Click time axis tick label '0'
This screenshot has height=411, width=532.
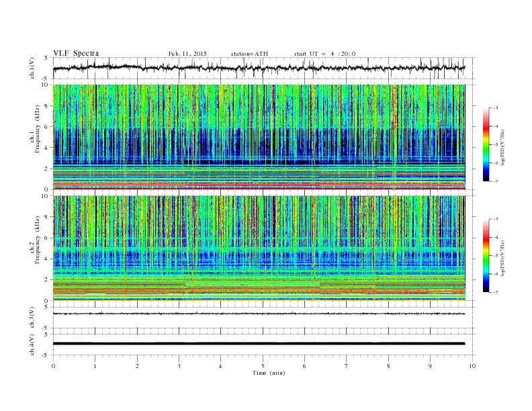53,366
